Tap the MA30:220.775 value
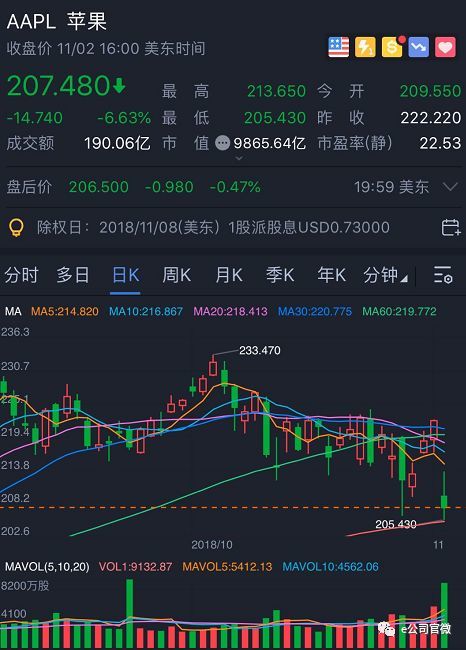Viewport: 466px width, 650px height. tap(315, 311)
